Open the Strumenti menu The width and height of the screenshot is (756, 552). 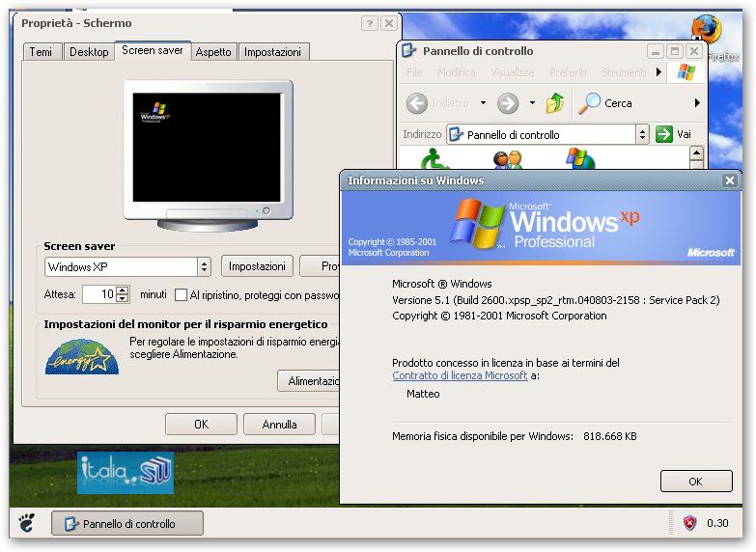(x=624, y=72)
